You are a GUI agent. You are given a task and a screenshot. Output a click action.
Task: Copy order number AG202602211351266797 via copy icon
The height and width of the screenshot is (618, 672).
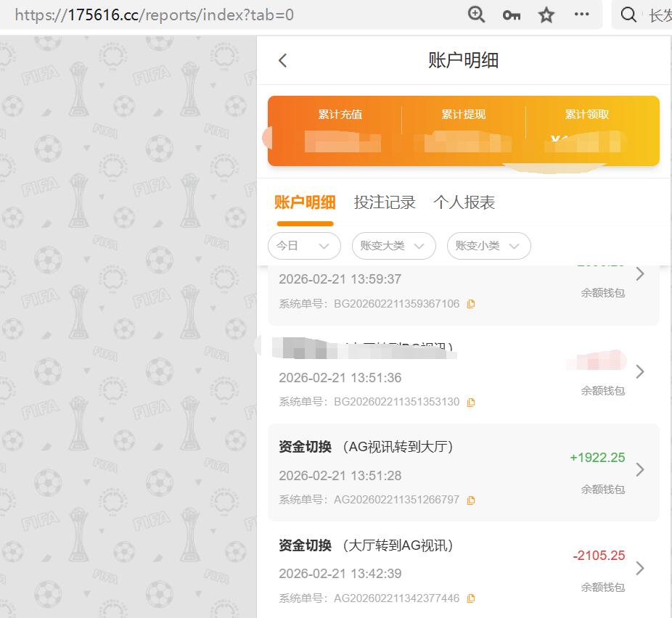coord(471,500)
